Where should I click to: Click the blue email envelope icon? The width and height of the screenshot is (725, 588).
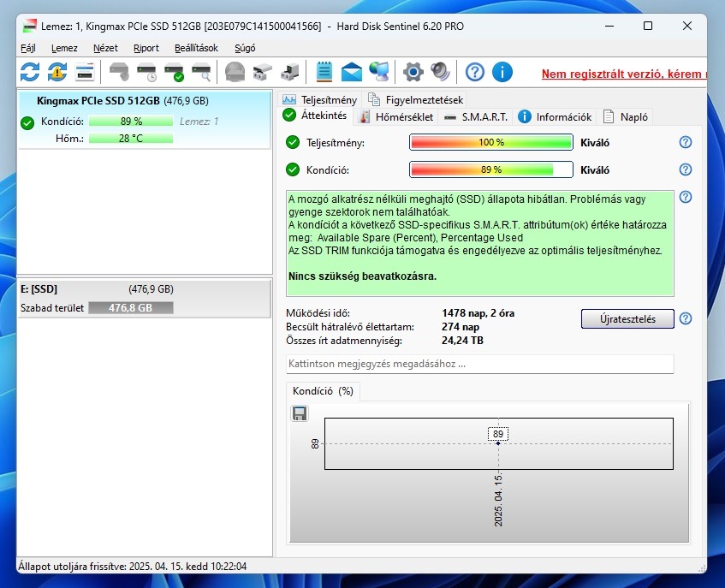(x=352, y=73)
